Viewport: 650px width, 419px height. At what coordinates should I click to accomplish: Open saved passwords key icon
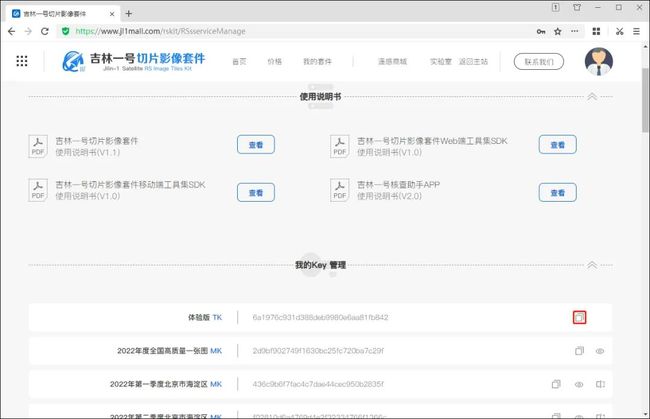[x=541, y=31]
